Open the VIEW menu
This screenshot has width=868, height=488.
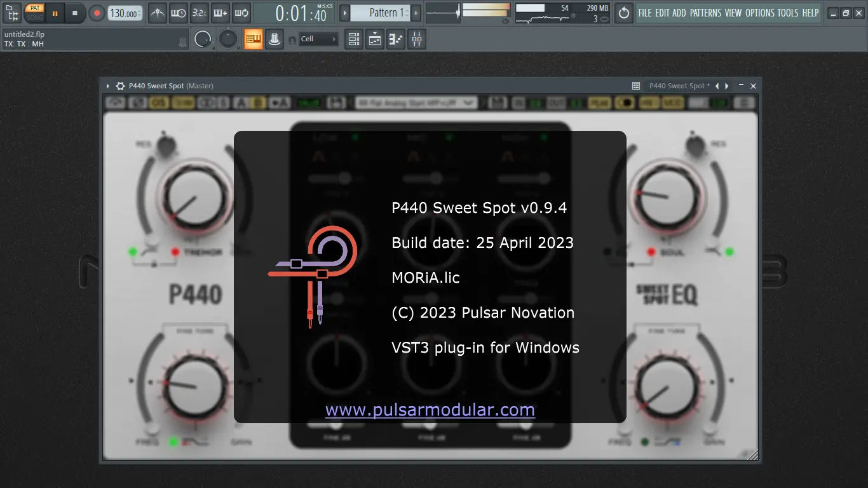click(733, 13)
